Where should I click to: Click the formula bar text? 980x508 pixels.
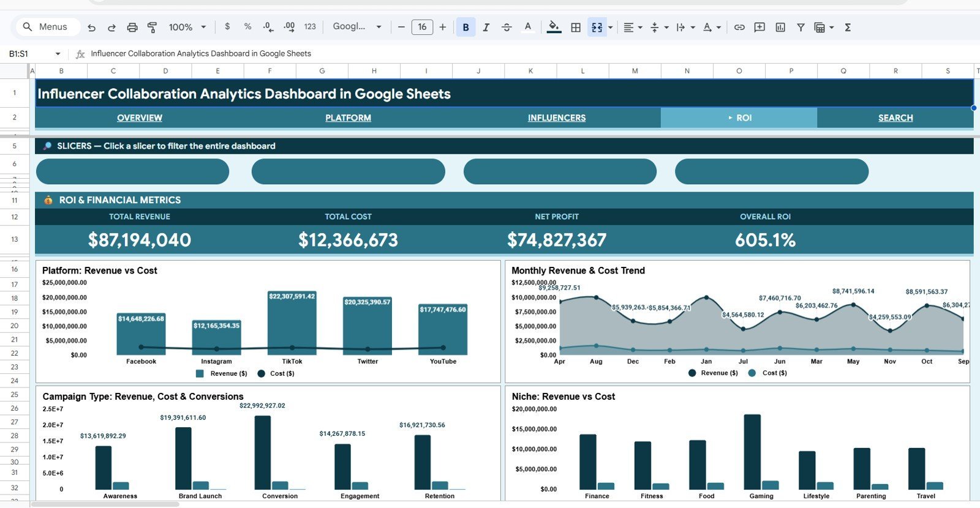click(x=201, y=54)
